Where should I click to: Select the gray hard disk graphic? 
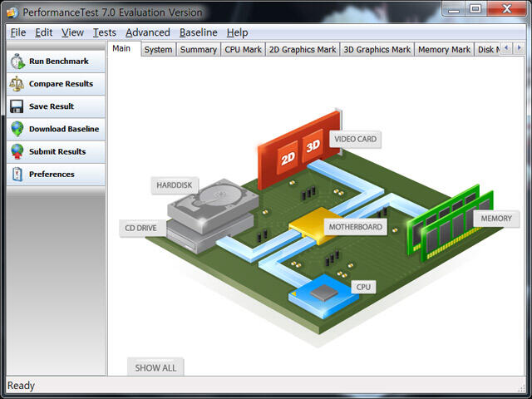214,205
